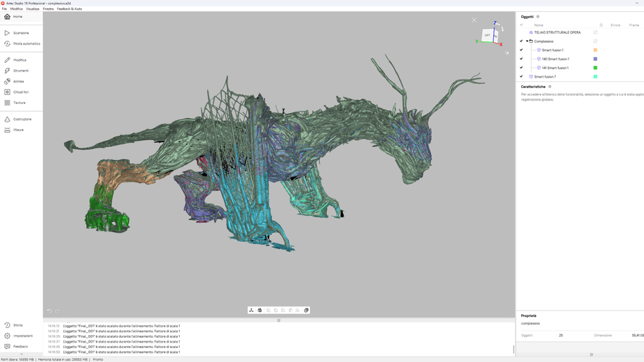Open the Visualizza menu
This screenshot has height=362, width=644.
[33, 8]
